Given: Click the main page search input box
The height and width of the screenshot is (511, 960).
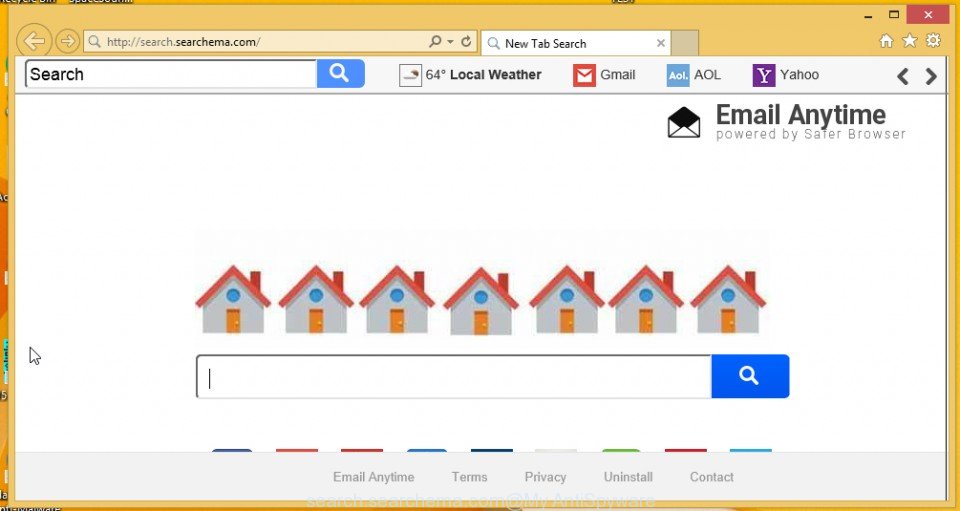Looking at the screenshot, I should tap(454, 376).
